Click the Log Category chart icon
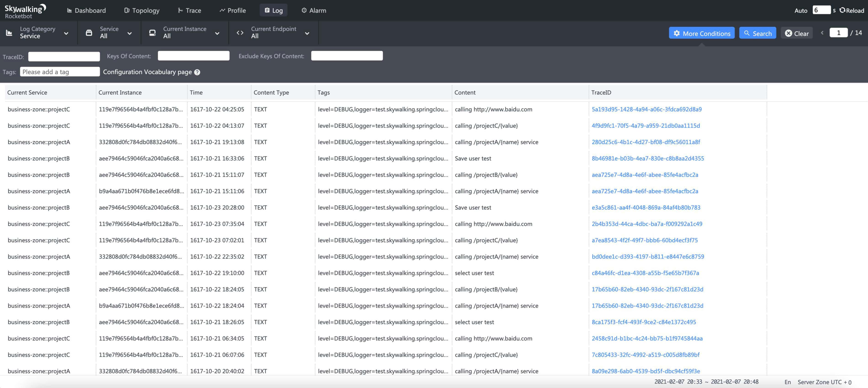The height and width of the screenshot is (388, 868). pyautogui.click(x=9, y=33)
